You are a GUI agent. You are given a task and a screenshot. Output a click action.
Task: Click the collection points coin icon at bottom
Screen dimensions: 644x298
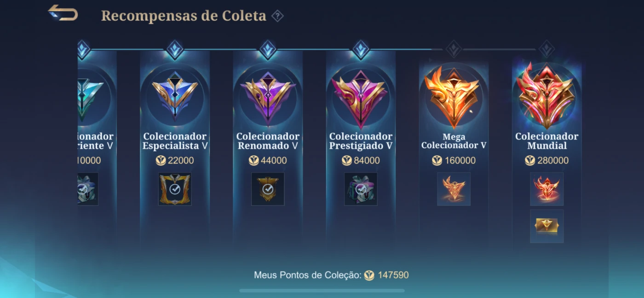(369, 275)
